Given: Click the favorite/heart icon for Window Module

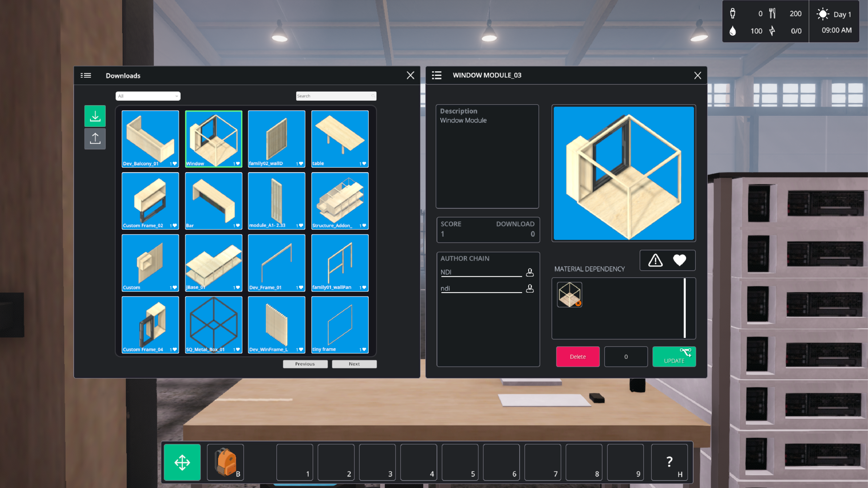Looking at the screenshot, I should 679,260.
